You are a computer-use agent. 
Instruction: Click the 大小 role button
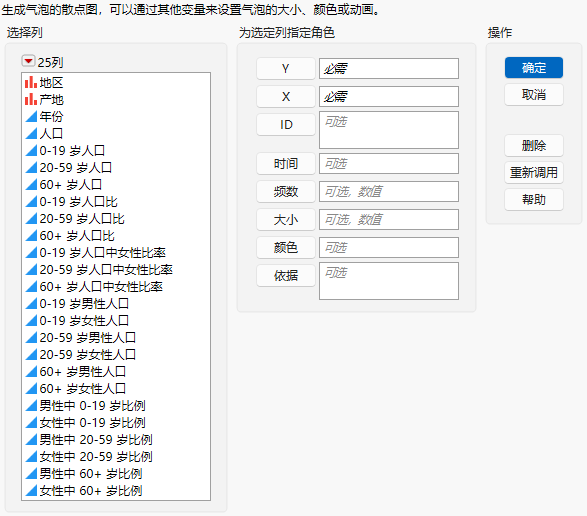click(x=286, y=219)
